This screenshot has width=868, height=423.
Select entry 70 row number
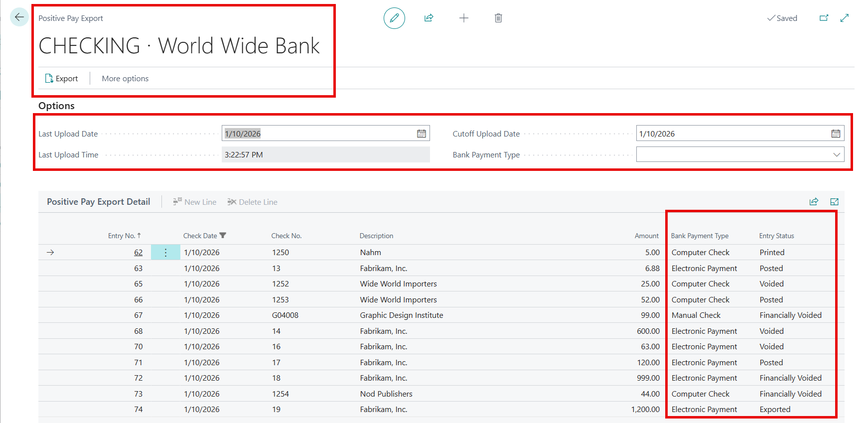(x=138, y=346)
